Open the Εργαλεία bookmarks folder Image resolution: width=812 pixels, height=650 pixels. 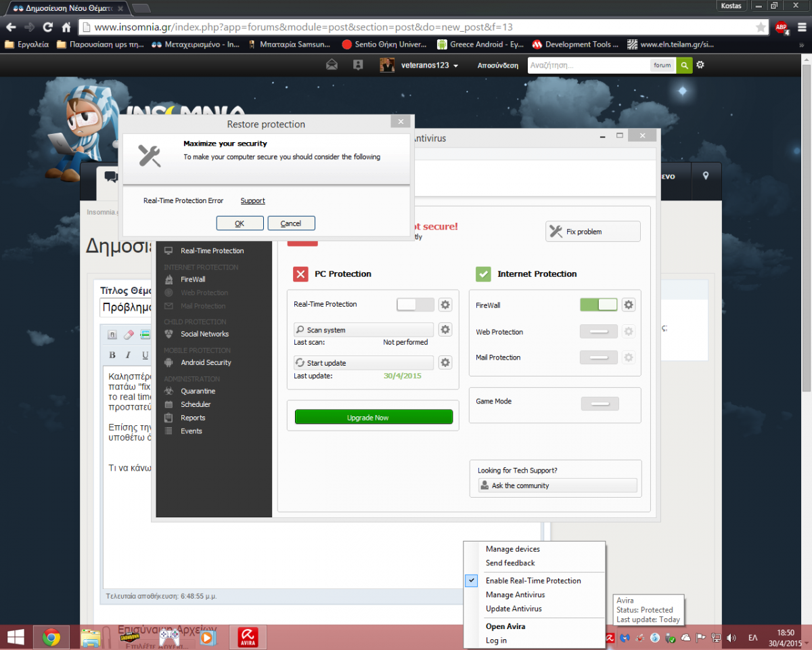pos(27,45)
